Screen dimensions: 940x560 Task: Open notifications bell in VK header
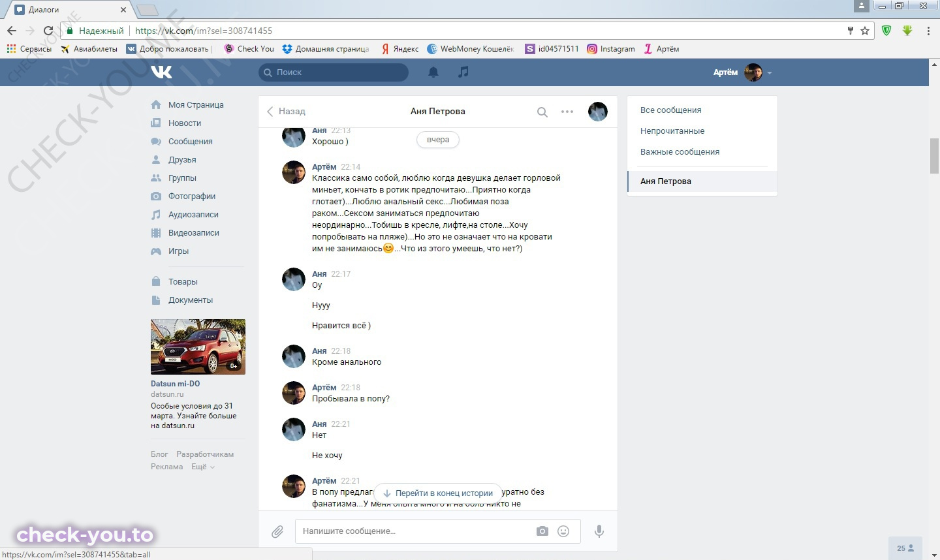[x=433, y=72]
